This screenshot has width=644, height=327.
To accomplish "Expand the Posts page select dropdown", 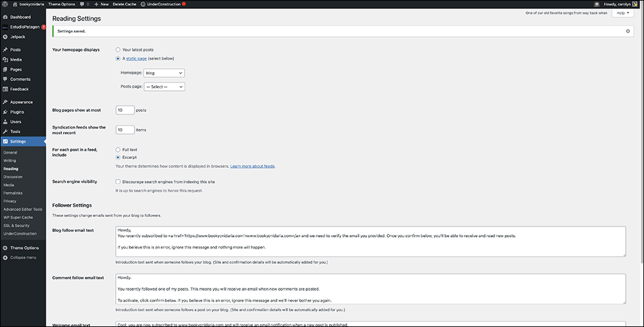I will 164,86.
